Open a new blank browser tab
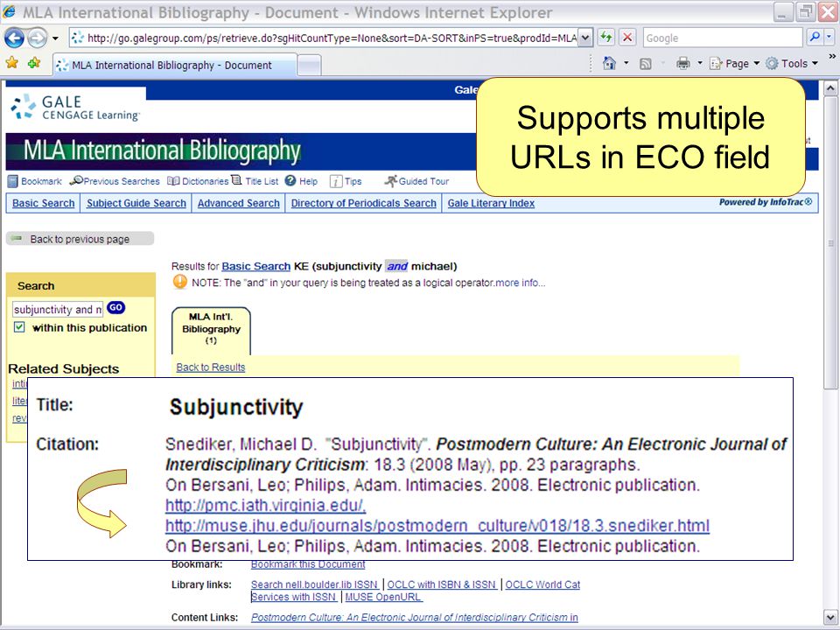 pos(309,66)
